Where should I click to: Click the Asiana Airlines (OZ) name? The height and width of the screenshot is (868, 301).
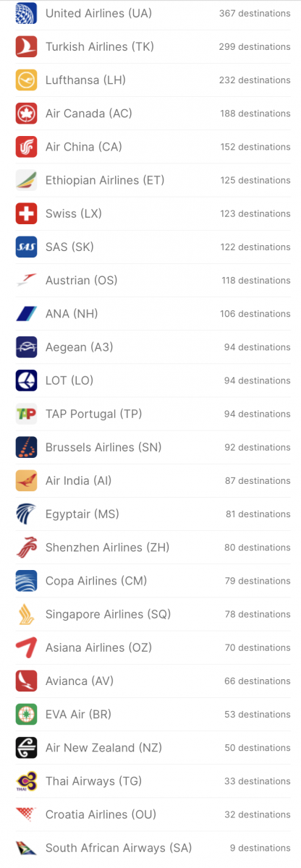point(98,647)
